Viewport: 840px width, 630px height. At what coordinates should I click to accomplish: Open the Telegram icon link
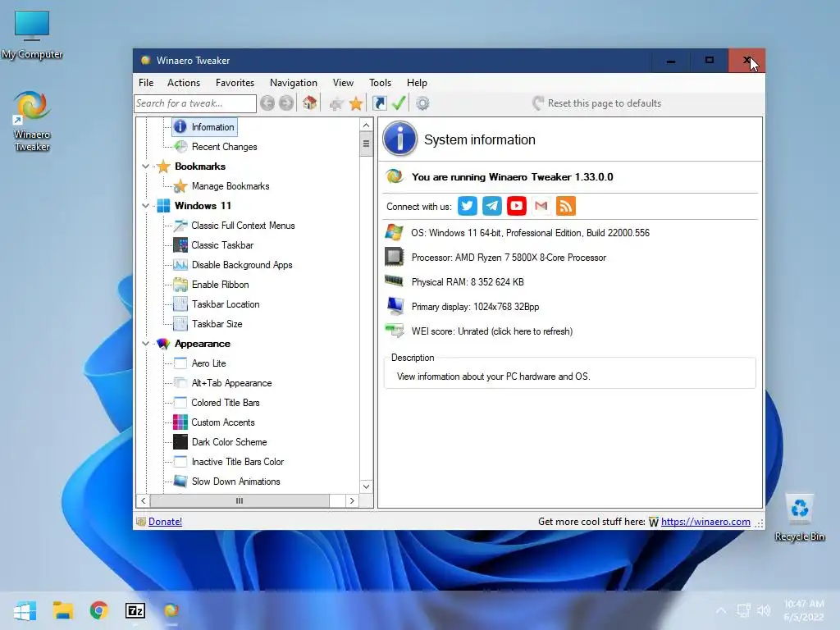[492, 206]
